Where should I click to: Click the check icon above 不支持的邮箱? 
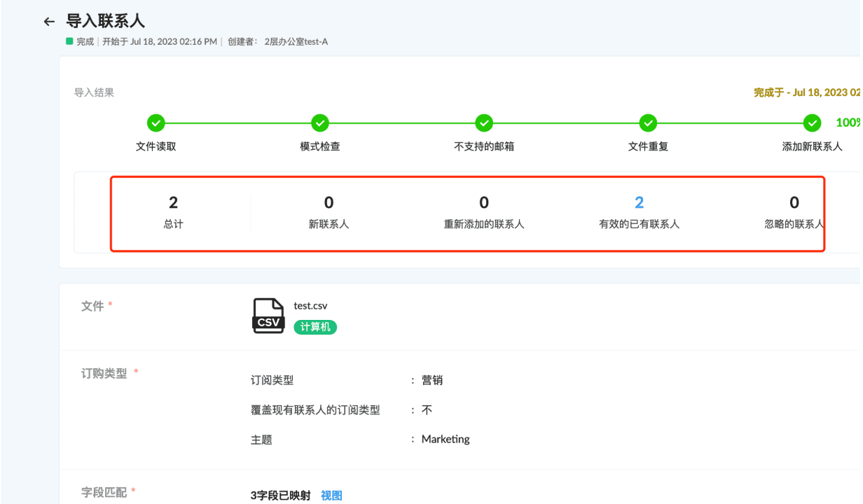point(483,122)
